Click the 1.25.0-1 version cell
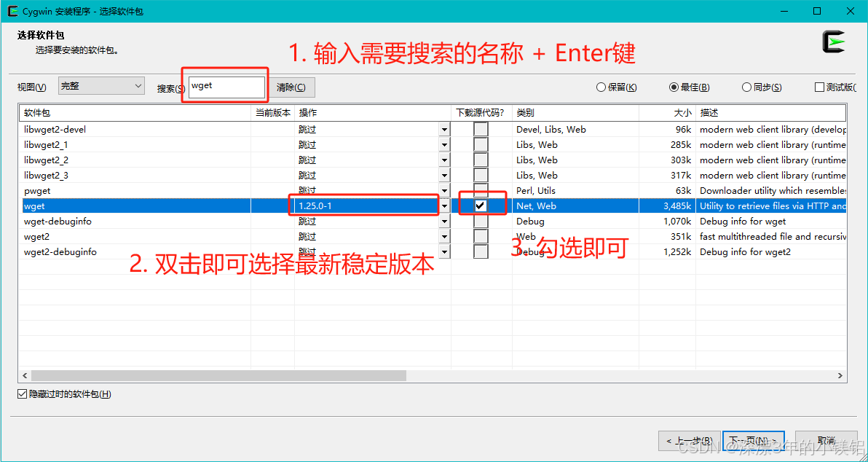This screenshot has height=462, width=868. pos(366,206)
